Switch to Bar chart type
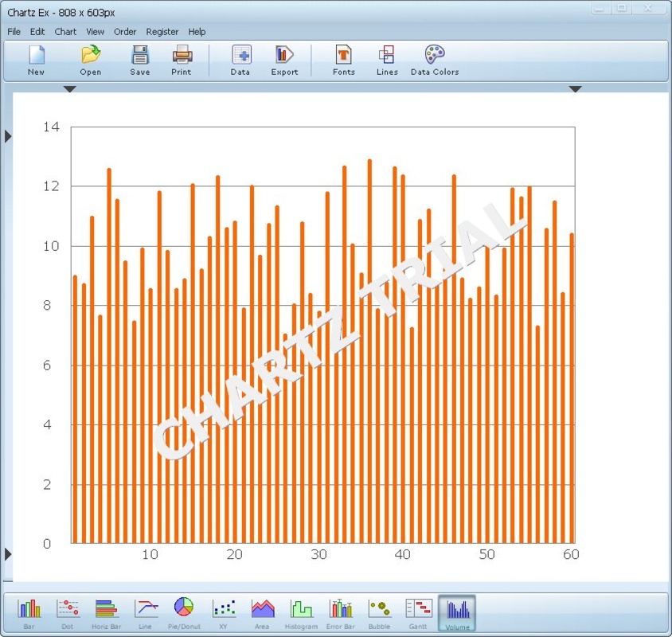The width and height of the screenshot is (672, 637). [29, 613]
